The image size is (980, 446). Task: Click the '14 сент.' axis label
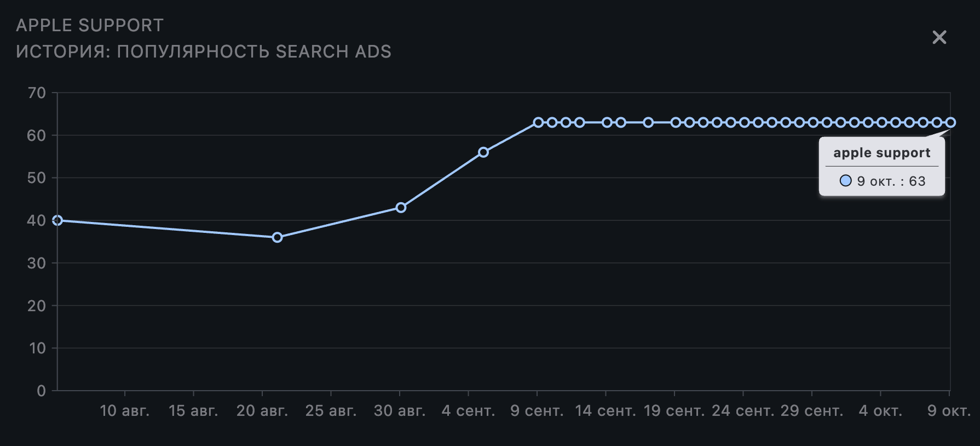pos(606,411)
